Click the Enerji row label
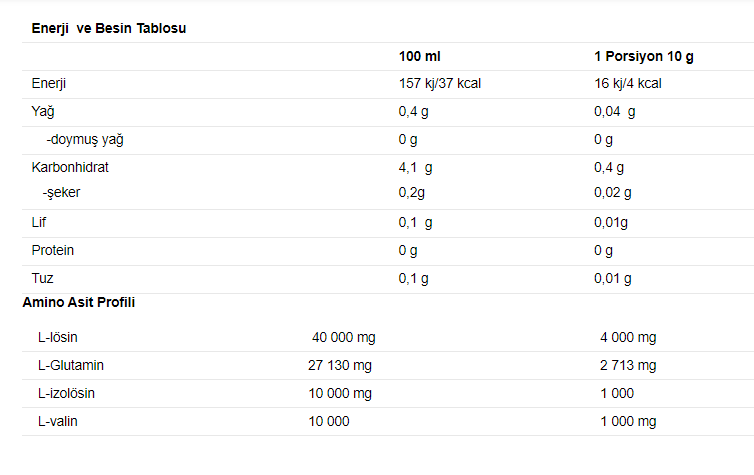 click(49, 84)
